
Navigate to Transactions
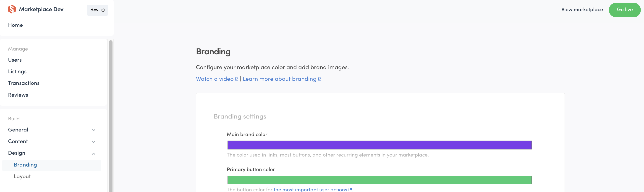point(24,83)
